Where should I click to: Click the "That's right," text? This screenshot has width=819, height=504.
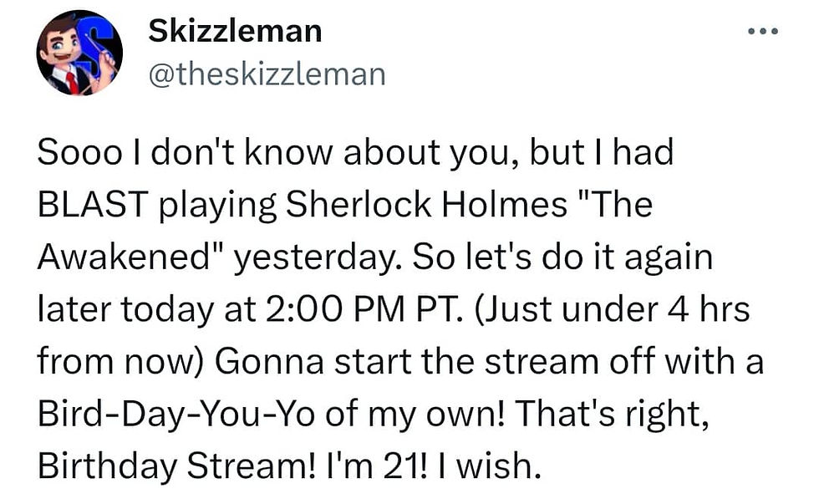click(612, 415)
